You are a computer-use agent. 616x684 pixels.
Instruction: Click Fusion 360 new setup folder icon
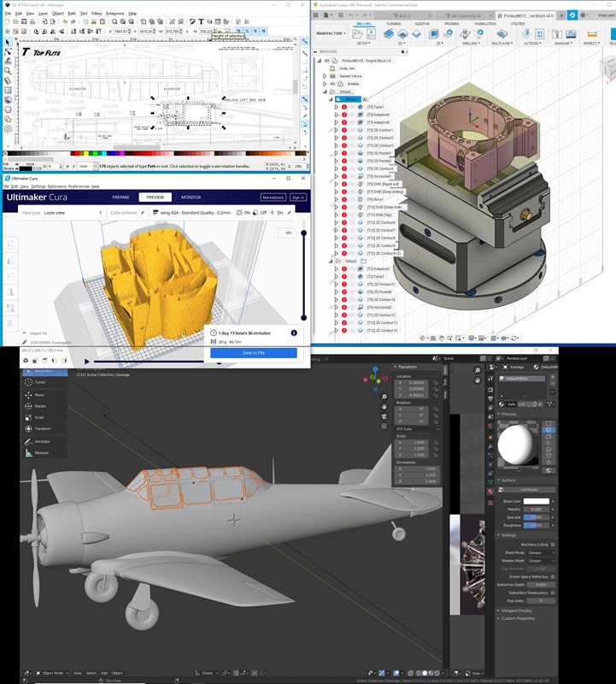coord(357,34)
